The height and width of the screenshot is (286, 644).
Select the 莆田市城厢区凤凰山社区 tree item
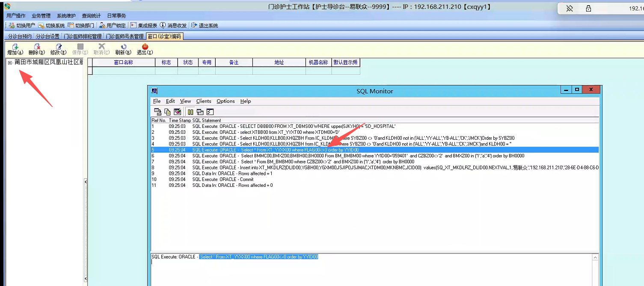pos(48,62)
